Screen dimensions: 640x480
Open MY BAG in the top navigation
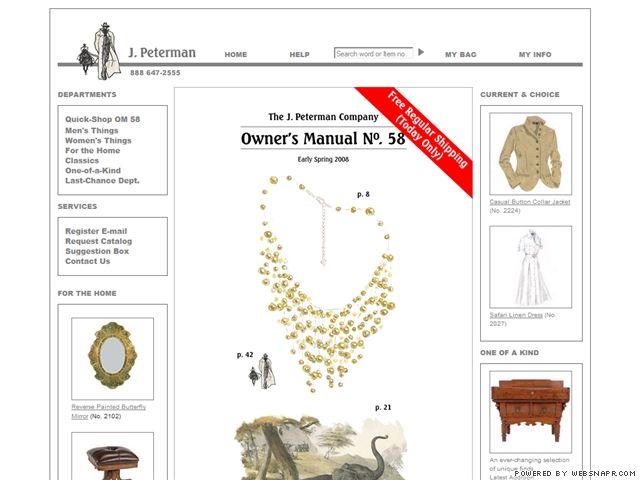pyautogui.click(x=460, y=54)
